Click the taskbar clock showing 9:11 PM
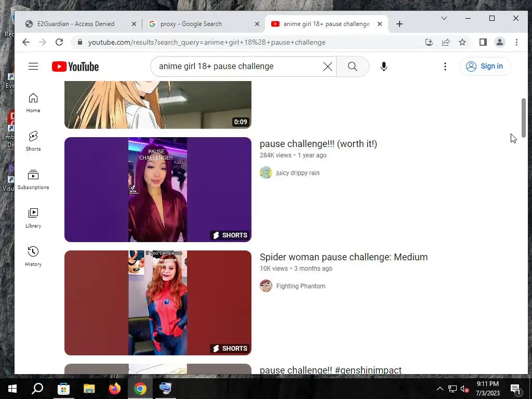The height and width of the screenshot is (399, 532). [x=487, y=389]
